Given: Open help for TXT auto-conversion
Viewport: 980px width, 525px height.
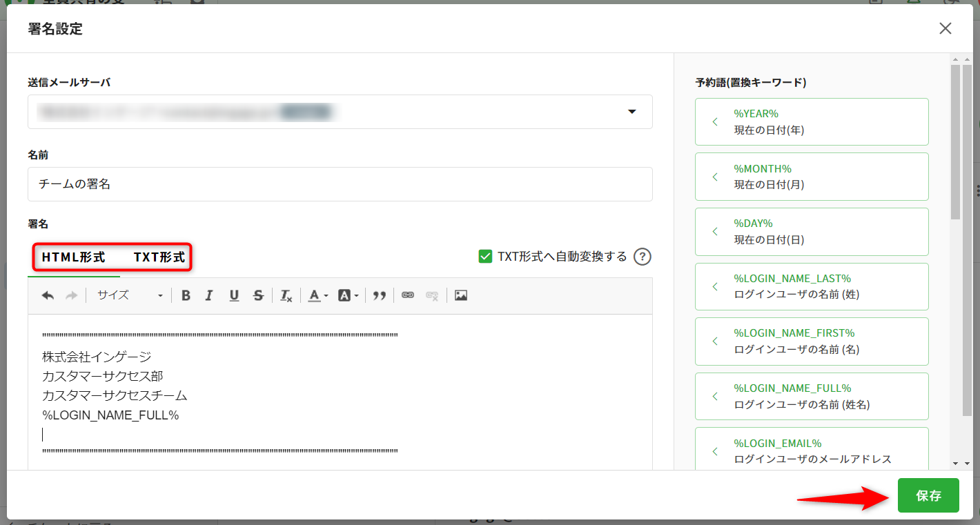Looking at the screenshot, I should 643,257.
